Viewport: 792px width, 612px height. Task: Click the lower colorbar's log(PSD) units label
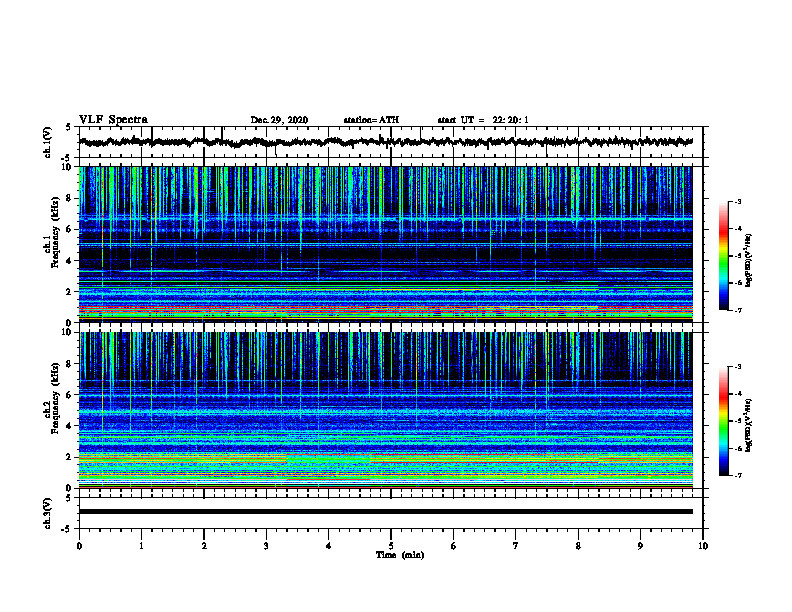click(x=749, y=425)
